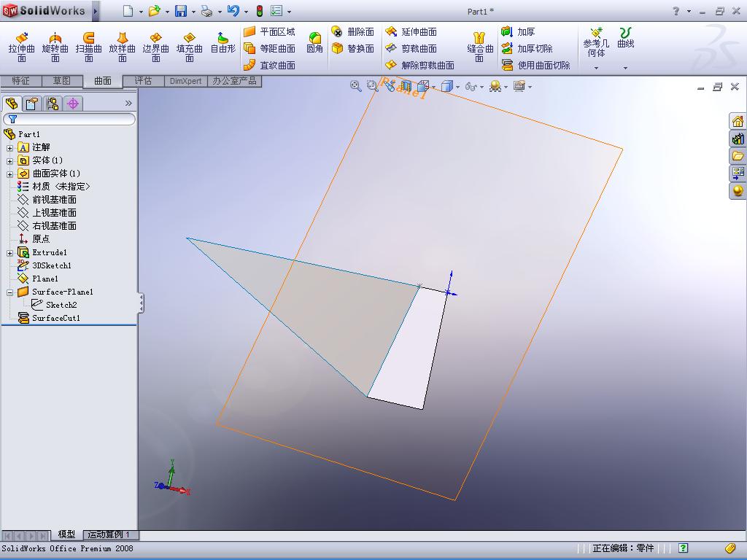This screenshot has width=747, height=560.
Task: Switch to the 特征 features tab
Action: (x=20, y=81)
